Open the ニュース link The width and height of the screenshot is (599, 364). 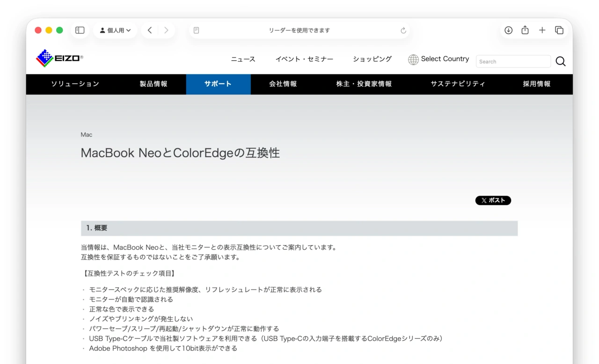coord(243,59)
